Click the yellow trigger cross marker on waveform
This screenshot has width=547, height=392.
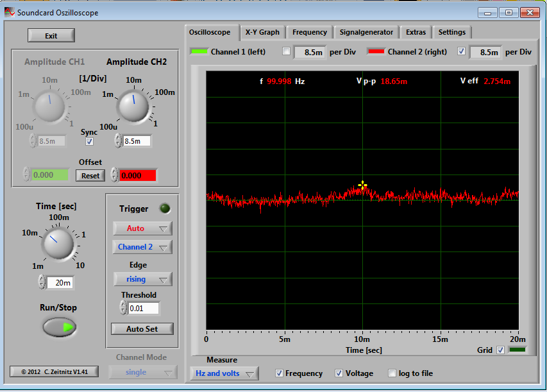tap(362, 185)
